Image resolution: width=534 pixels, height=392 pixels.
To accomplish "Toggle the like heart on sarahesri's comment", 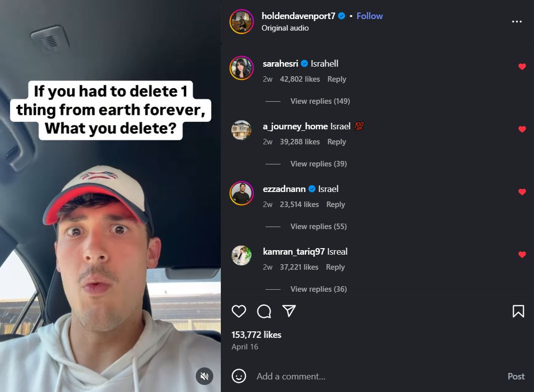I will pos(522,67).
